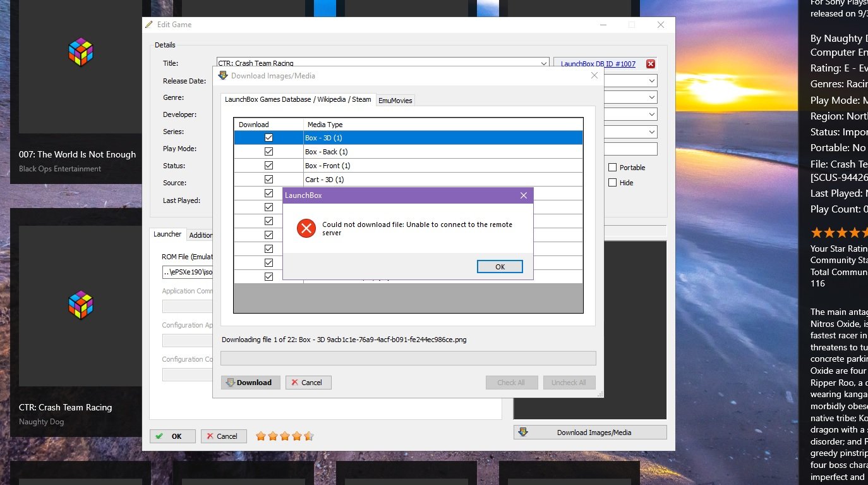
Task: Select the Launcher tab
Action: [167, 235]
